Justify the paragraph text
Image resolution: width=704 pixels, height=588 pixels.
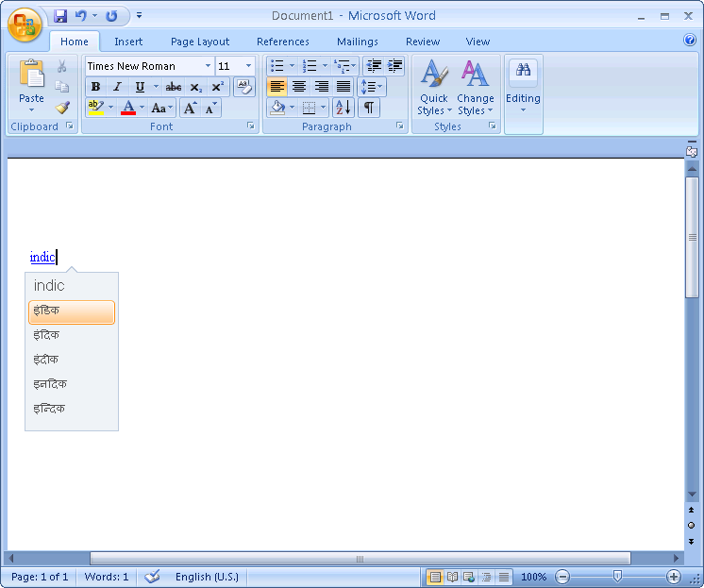(x=343, y=87)
